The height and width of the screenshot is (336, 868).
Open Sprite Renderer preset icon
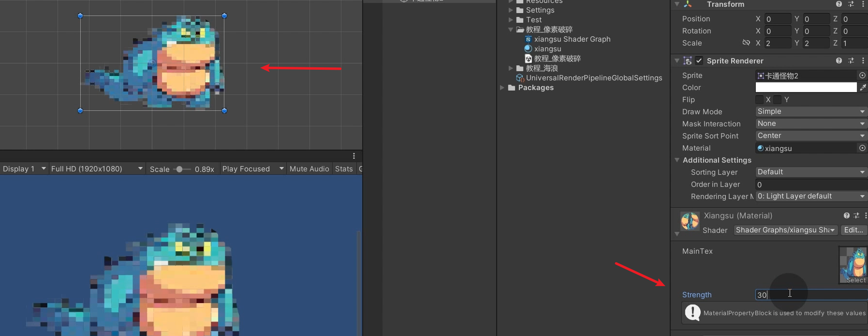point(851,61)
